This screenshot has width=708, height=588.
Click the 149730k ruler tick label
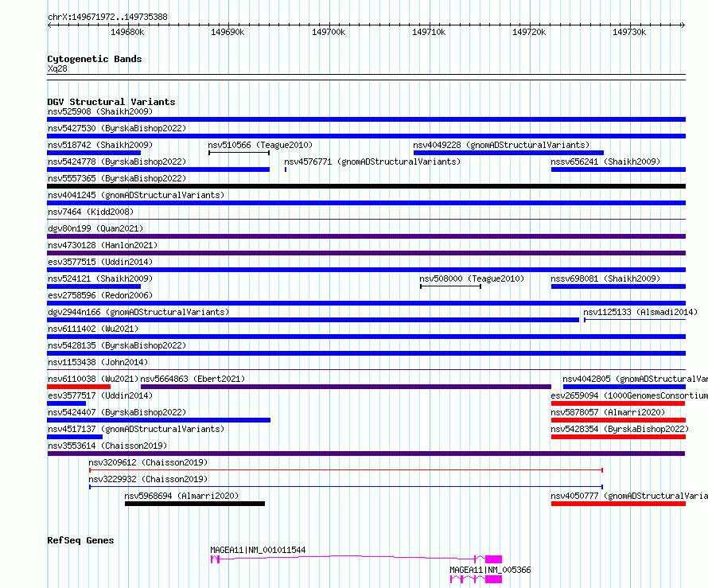pos(629,32)
